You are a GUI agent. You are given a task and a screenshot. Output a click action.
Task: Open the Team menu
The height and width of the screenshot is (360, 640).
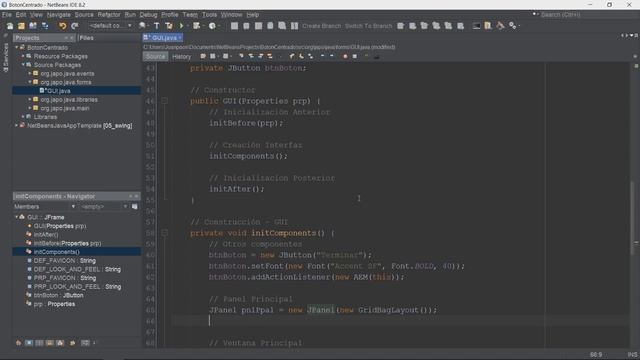(x=190, y=15)
